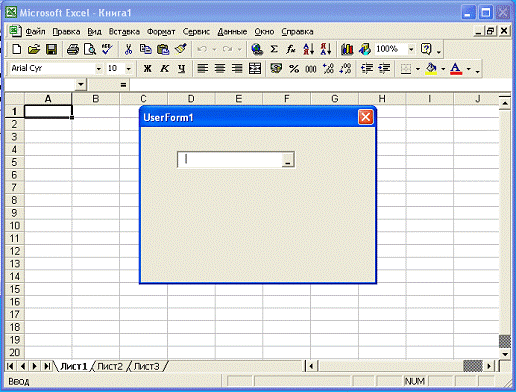Click the Format Painter brush icon
516x392 pixels.
[181, 50]
